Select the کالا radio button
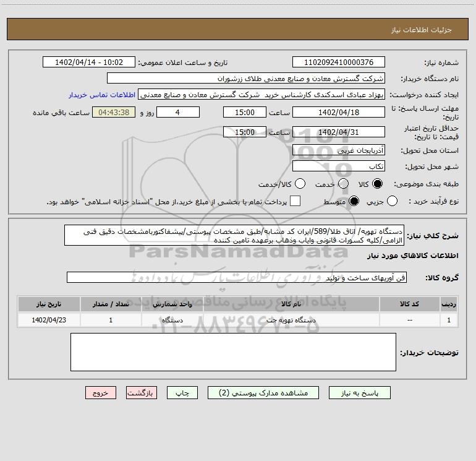 click(x=377, y=184)
